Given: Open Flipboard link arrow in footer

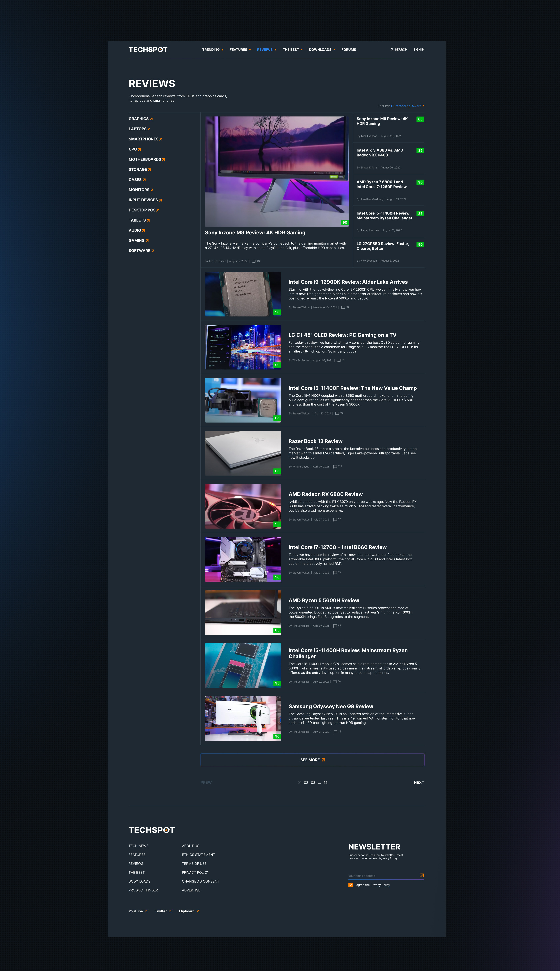Looking at the screenshot, I should [x=198, y=911].
